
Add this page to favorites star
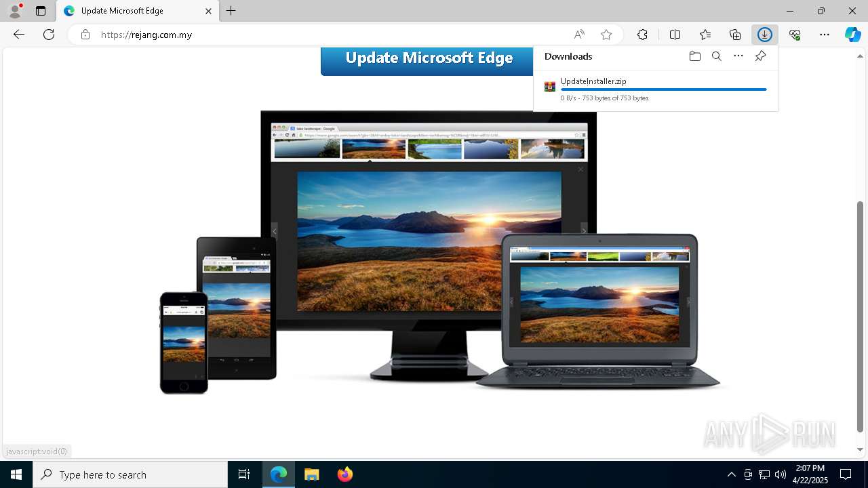coord(606,35)
